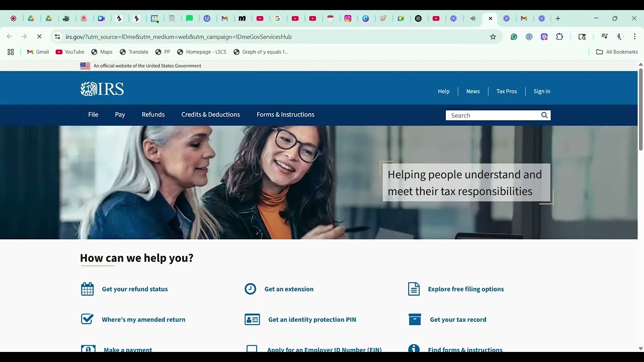
Task: Click the identity protection PIN card icon
Action: [x=252, y=319]
